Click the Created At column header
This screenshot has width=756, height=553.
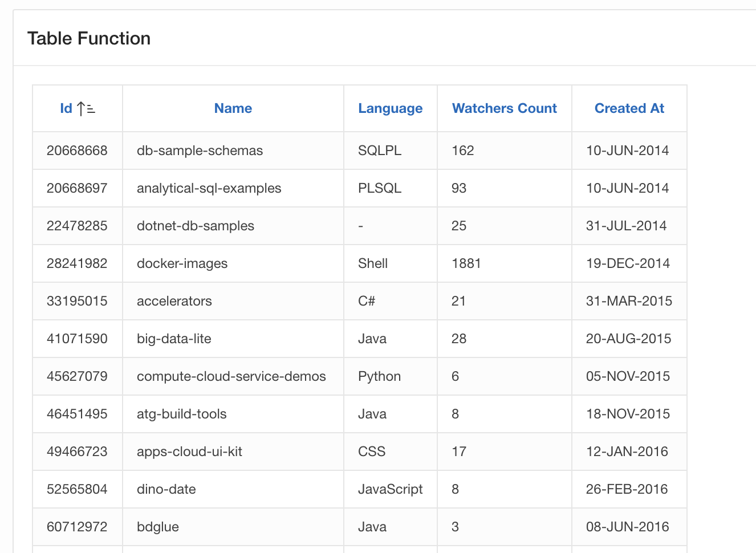point(629,108)
